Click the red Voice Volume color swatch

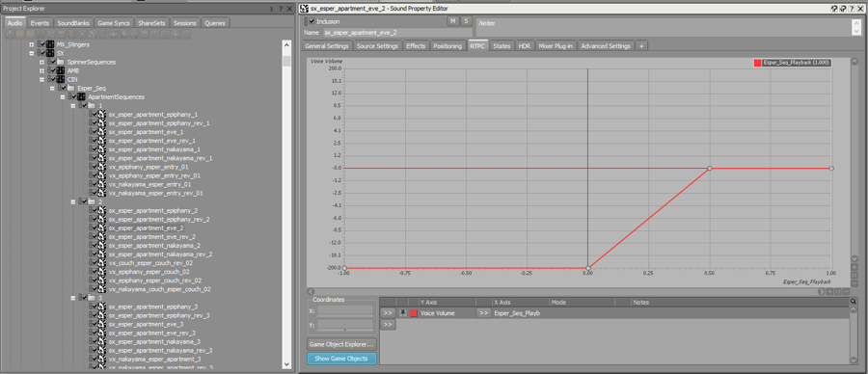(414, 313)
